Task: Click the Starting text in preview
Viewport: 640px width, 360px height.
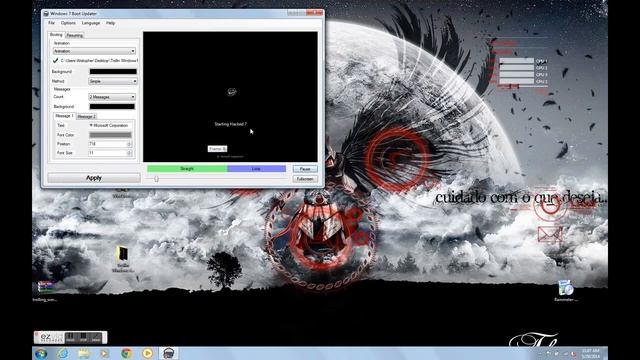Action: 231,124
